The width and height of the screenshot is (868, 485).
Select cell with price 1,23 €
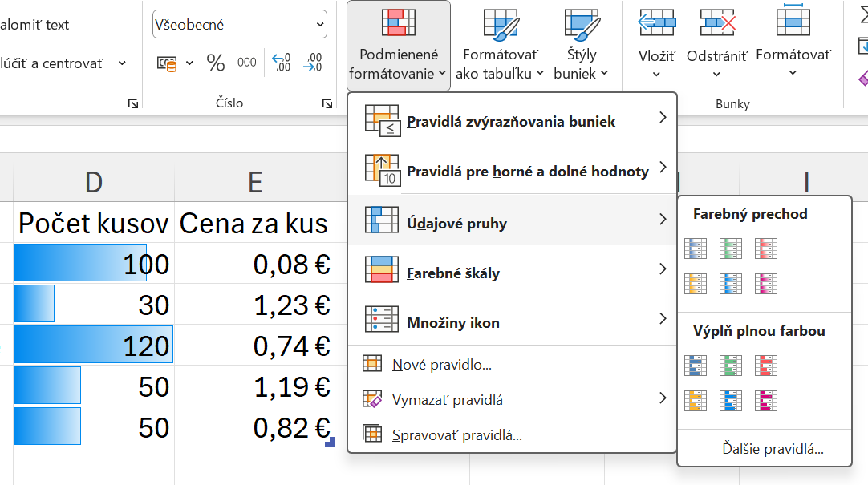tap(254, 304)
